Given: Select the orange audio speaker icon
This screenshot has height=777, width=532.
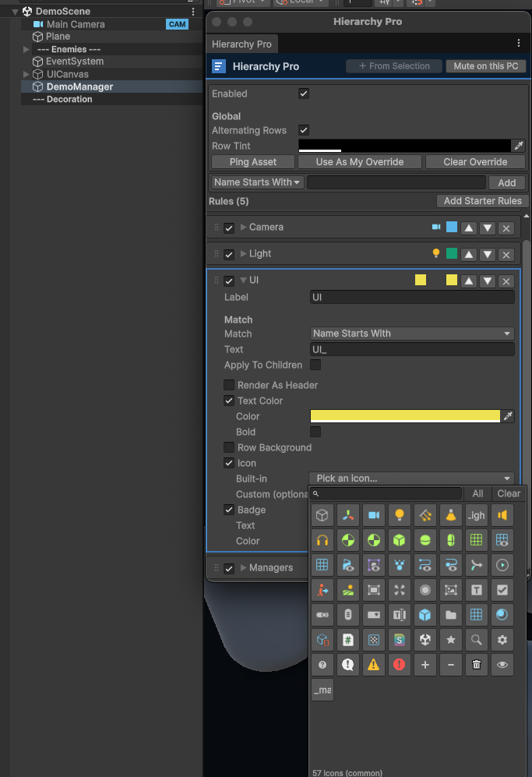Looking at the screenshot, I should click(x=502, y=515).
